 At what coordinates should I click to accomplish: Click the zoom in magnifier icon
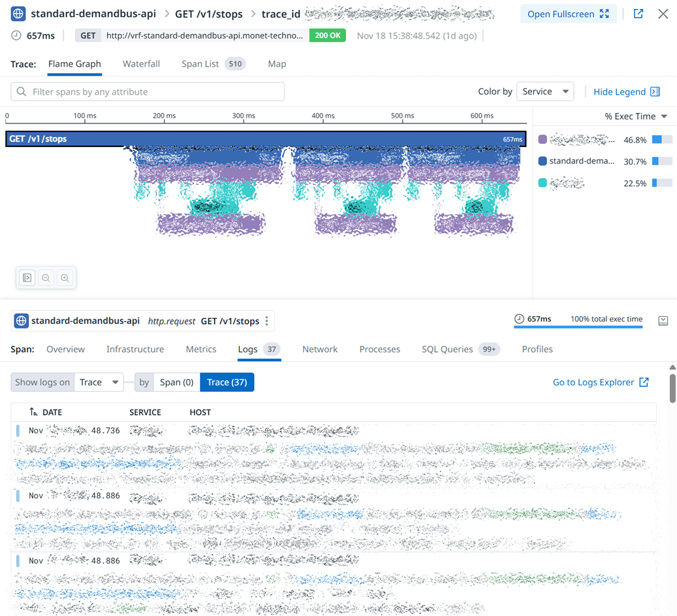(65, 278)
